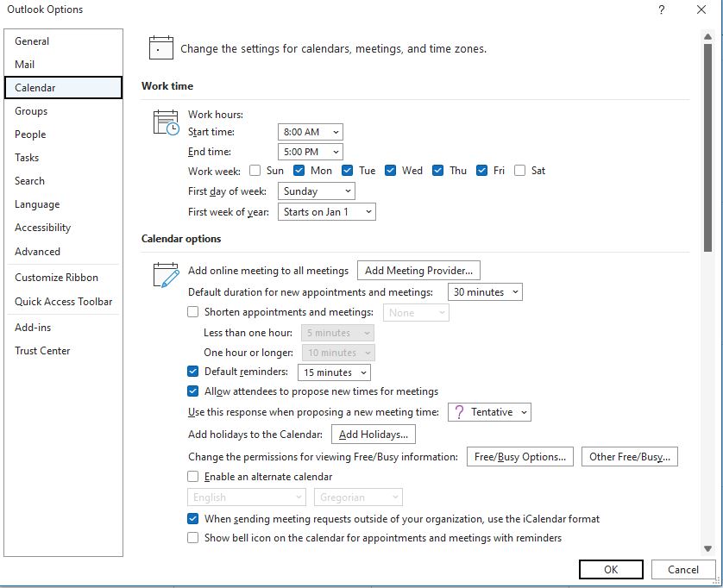Select the People options category

tap(63, 134)
